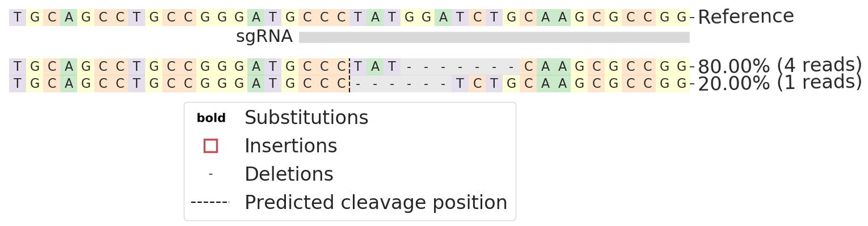Click the Insertions legend text

click(290, 146)
